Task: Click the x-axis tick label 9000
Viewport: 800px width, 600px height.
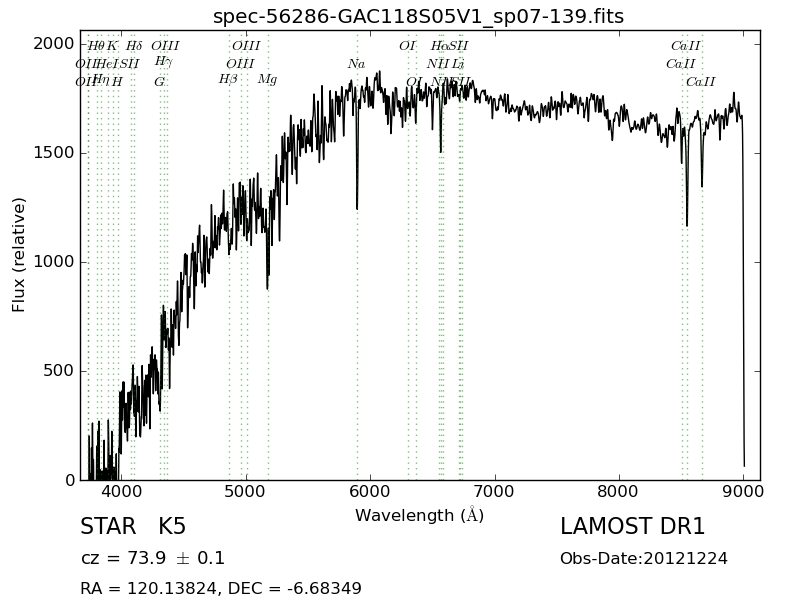Action: pos(744,492)
